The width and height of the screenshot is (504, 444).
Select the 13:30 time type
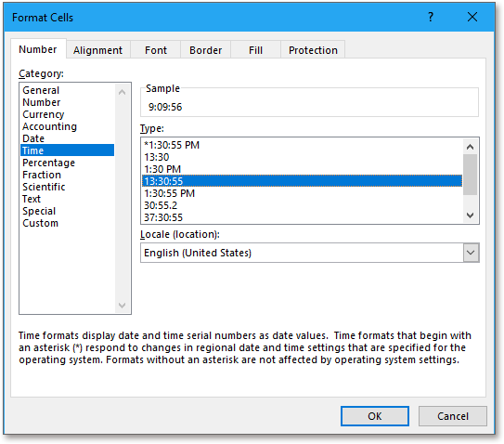tap(302, 157)
